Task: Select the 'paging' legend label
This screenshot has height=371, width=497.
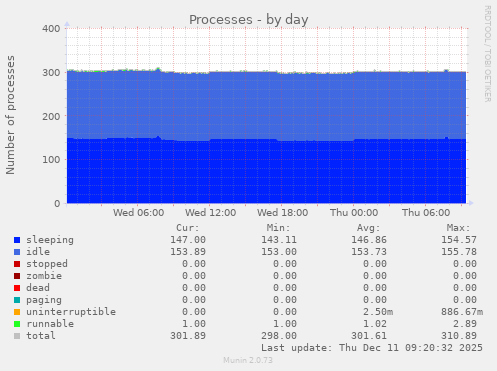Action: pos(44,300)
